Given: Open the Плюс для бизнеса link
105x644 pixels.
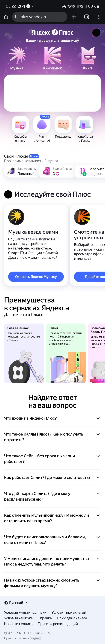Looking at the screenshot, I should click(x=72, y=618).
